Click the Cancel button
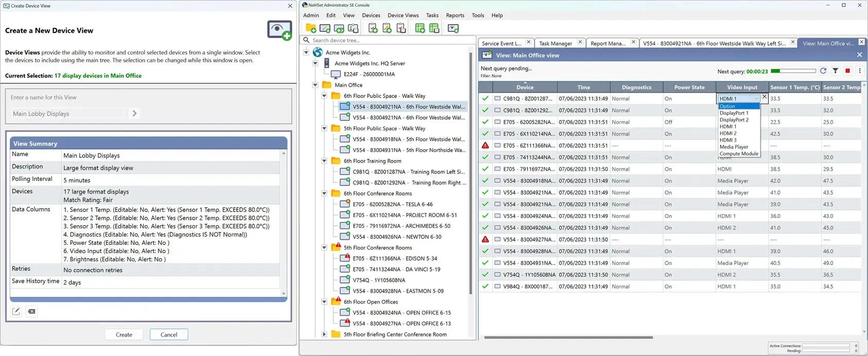868x356 pixels. [x=169, y=334]
